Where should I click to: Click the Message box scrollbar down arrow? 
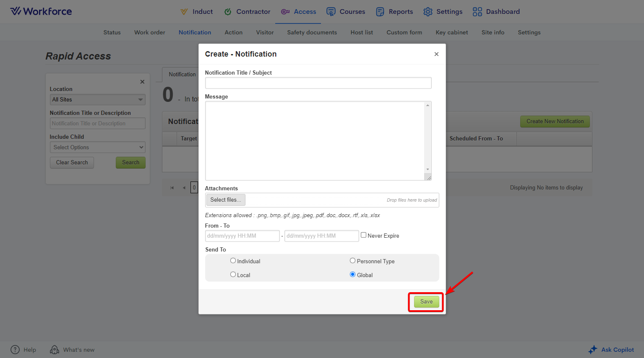428,169
